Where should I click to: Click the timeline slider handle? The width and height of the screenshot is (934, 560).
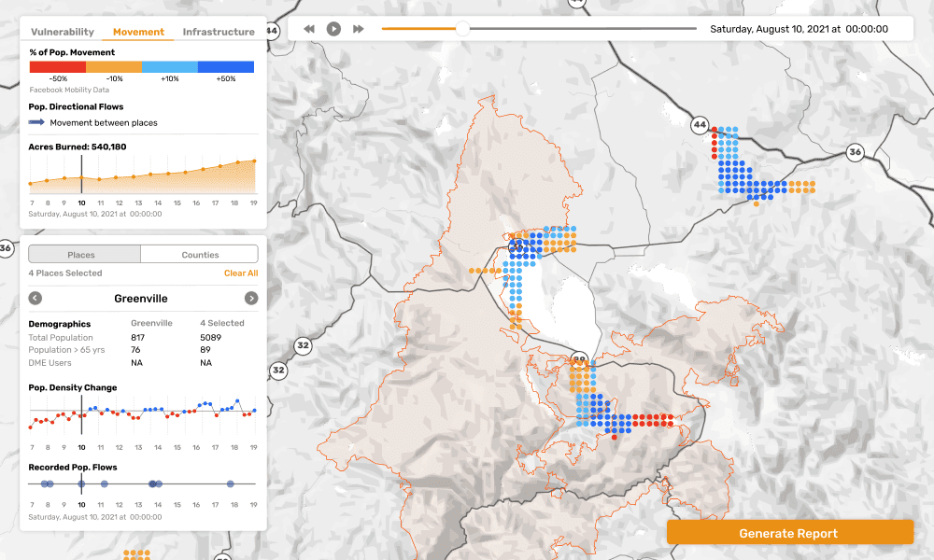[x=462, y=28]
